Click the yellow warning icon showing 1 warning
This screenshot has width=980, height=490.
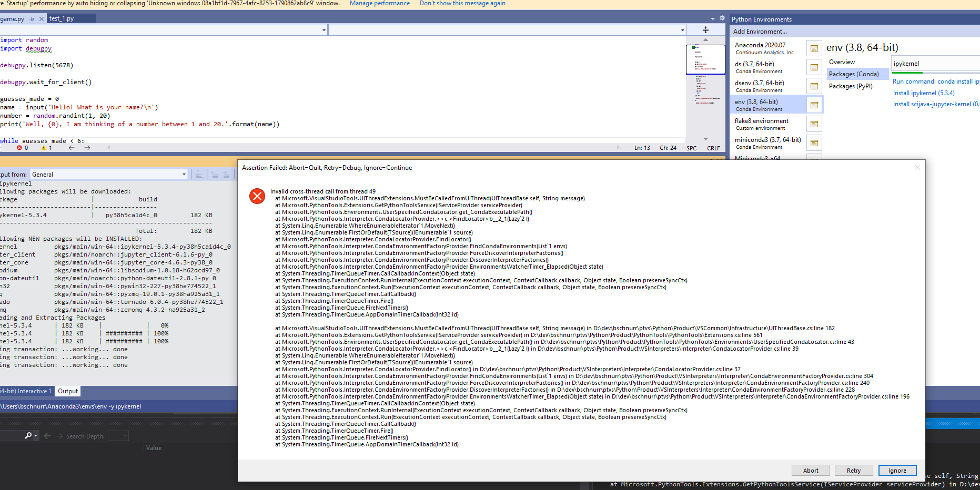coord(45,148)
